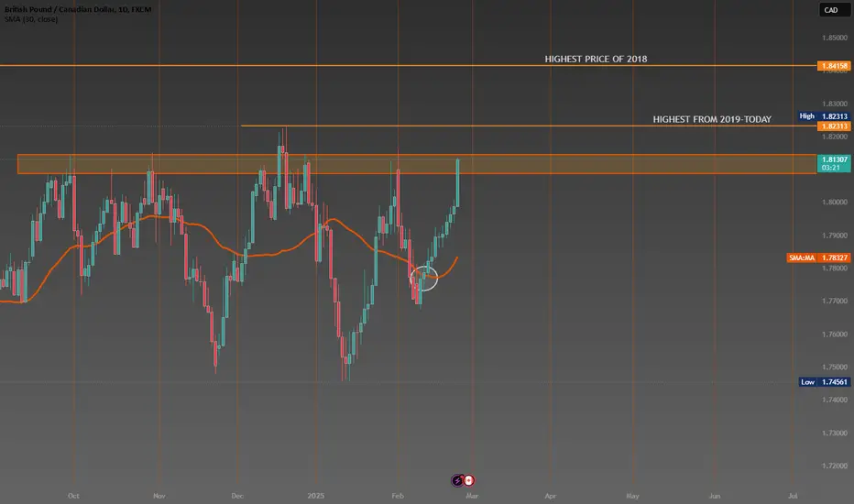Select the orange resistance zone rectangle

point(417,164)
